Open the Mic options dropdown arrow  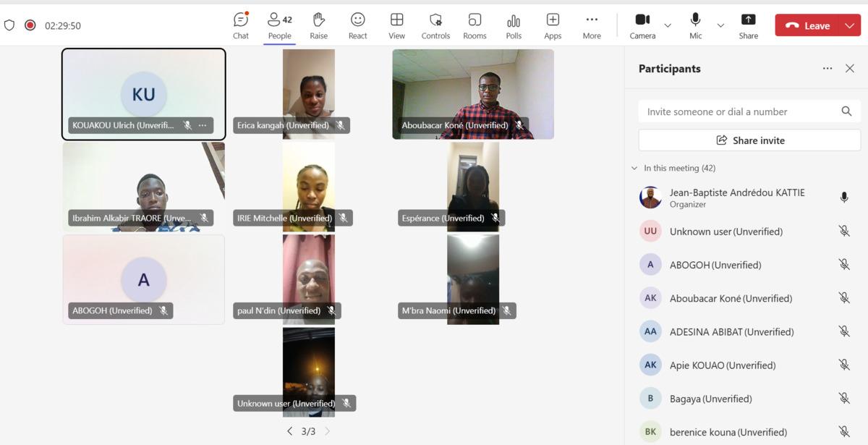[720, 25]
